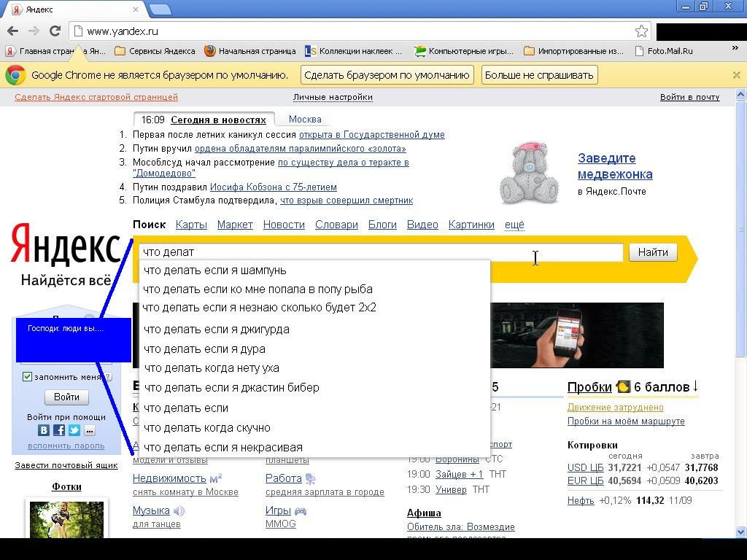The image size is (747, 560).
Task: Open the Заведите медвежонка link
Action: point(615,166)
